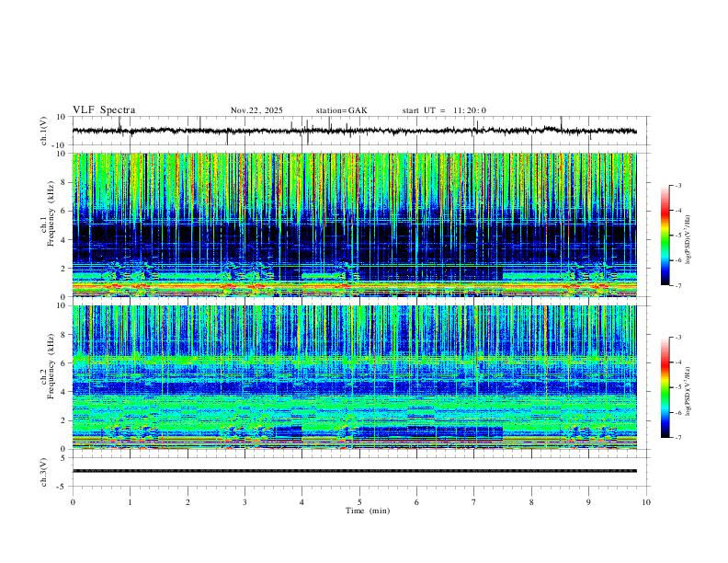Click tick label "1" on Time axis

(130, 502)
